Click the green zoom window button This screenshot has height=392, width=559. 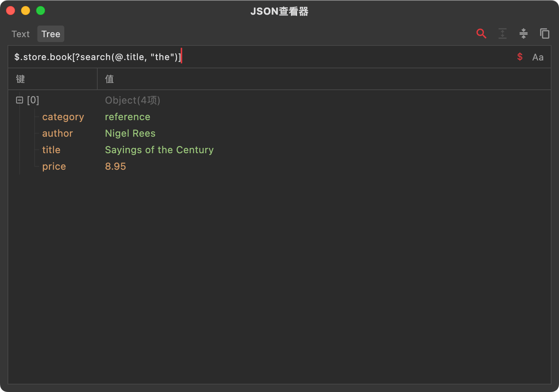[x=41, y=11]
